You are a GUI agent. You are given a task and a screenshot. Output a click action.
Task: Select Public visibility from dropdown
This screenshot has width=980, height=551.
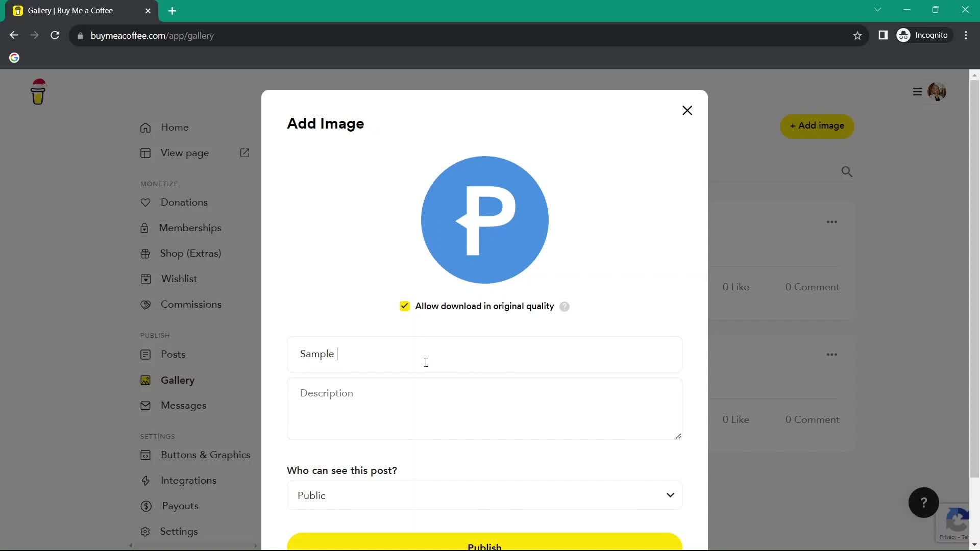coord(484,495)
